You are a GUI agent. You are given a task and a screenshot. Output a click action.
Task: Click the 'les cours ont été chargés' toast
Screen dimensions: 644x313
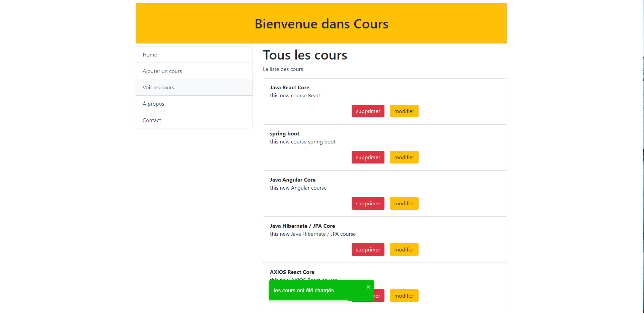tap(304, 290)
